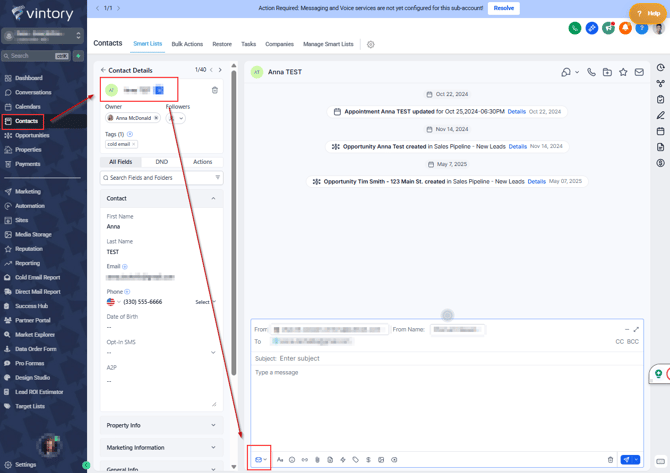670x473 pixels.
Task: Click the Resolve button in banner
Action: click(504, 8)
